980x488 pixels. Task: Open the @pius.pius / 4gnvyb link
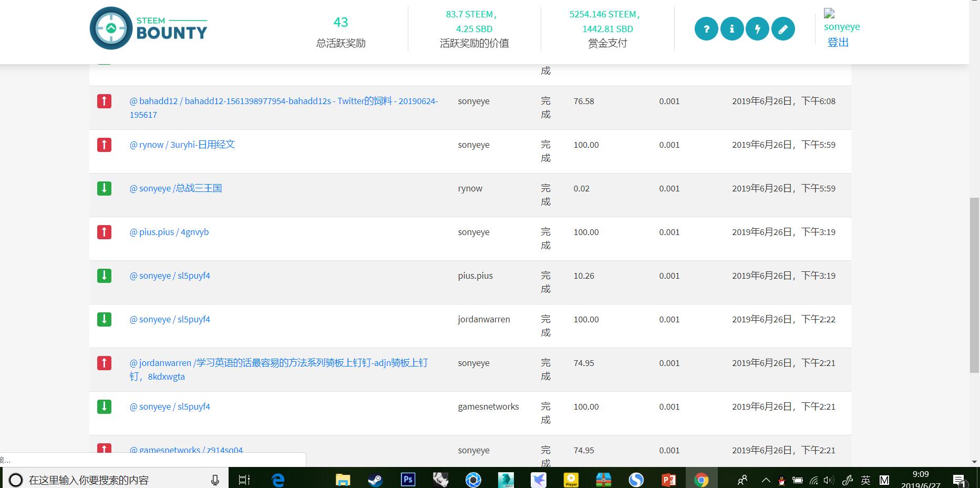(x=169, y=232)
